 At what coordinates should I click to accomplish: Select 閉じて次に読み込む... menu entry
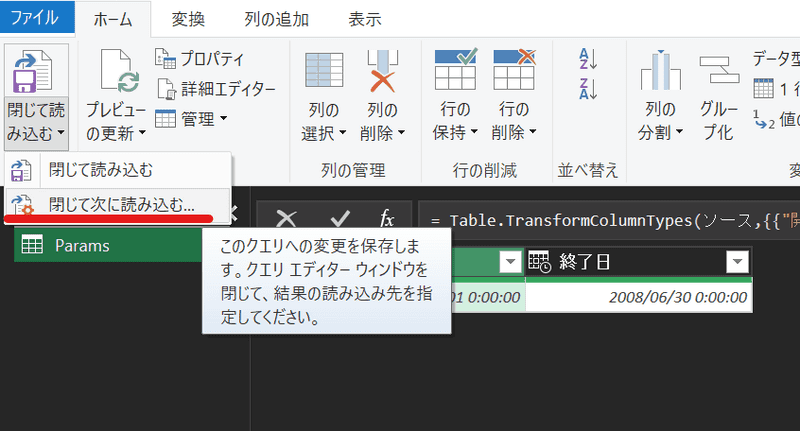(x=122, y=205)
